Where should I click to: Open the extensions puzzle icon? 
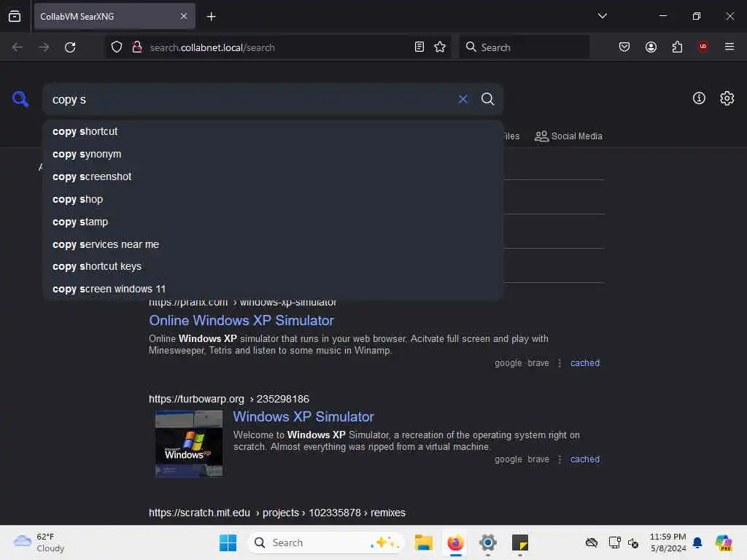677,47
